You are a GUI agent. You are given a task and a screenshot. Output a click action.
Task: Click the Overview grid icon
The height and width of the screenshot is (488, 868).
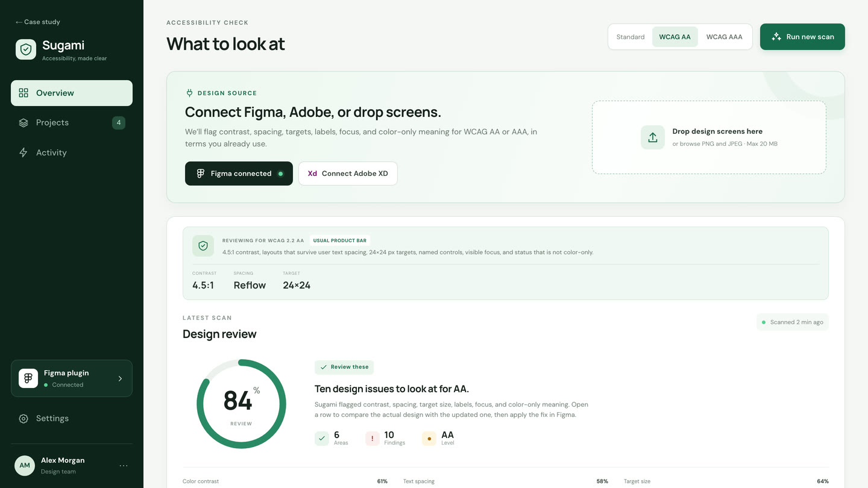24,93
